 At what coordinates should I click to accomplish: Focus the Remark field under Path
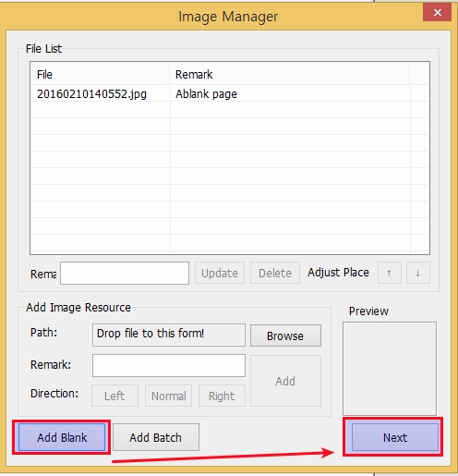(x=169, y=365)
